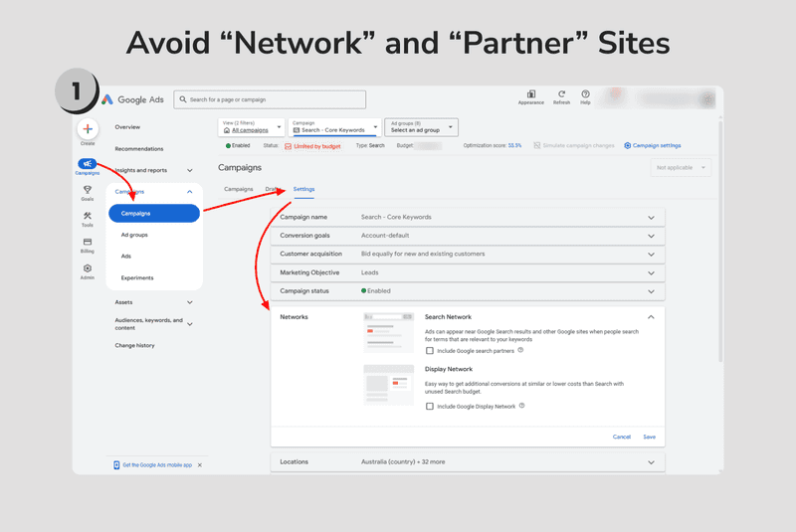Open the Select an ad group dropdown

(x=421, y=127)
